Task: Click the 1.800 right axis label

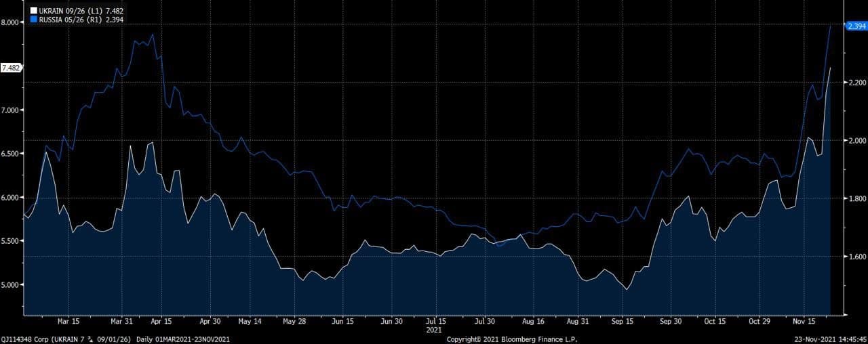Action: 856,199
